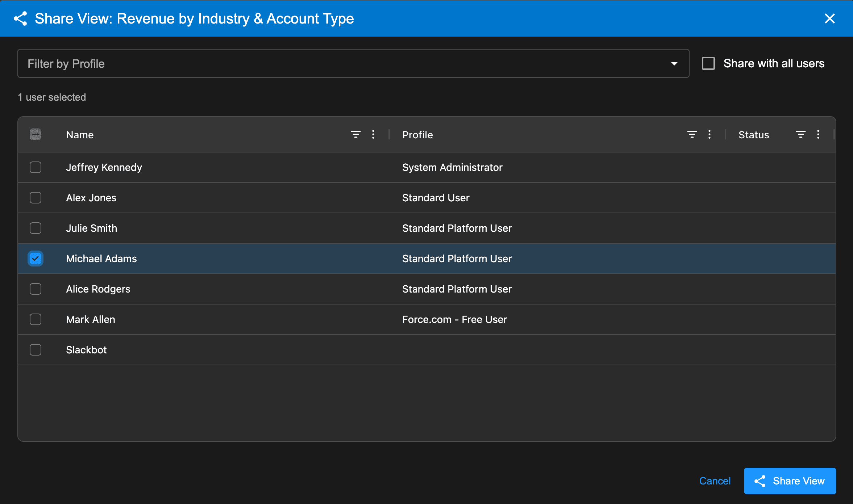Check the box for Mark Allen
853x504 pixels.
[36, 319]
